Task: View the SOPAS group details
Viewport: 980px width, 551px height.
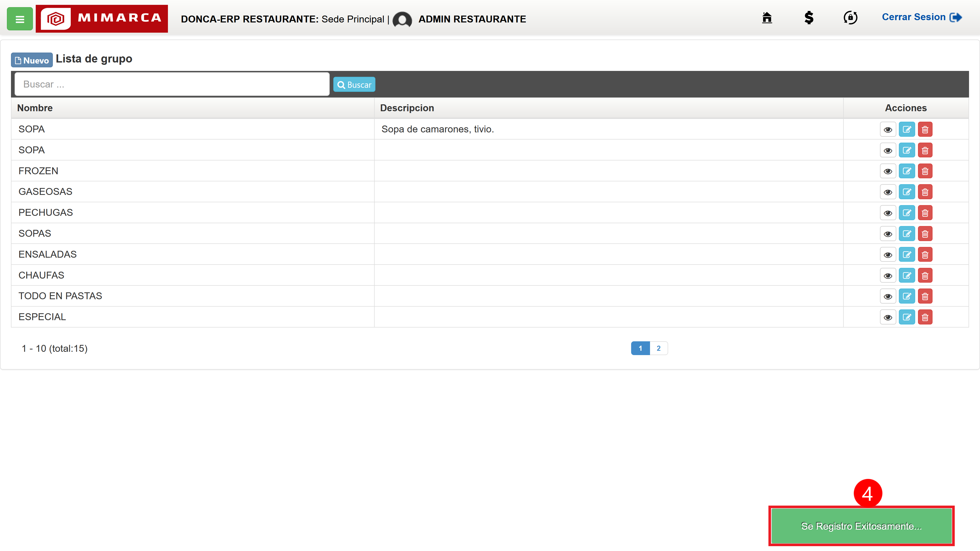Action: pyautogui.click(x=888, y=234)
